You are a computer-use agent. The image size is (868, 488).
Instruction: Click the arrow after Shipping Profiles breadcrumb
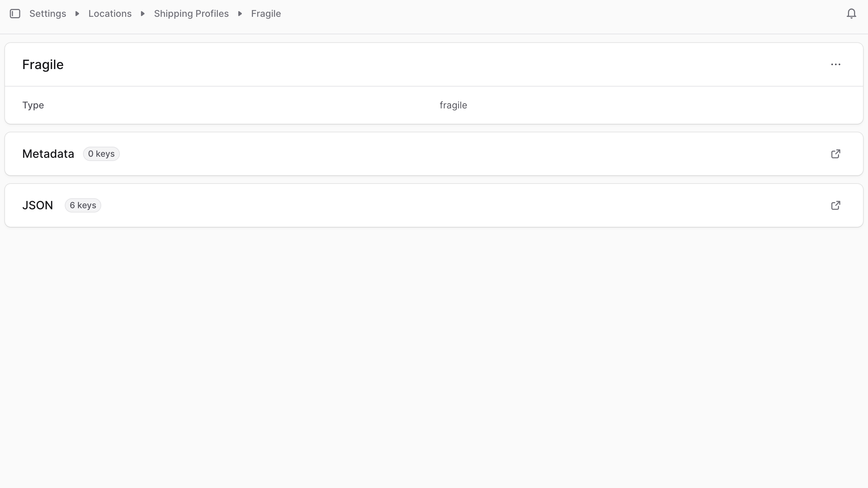coord(240,14)
